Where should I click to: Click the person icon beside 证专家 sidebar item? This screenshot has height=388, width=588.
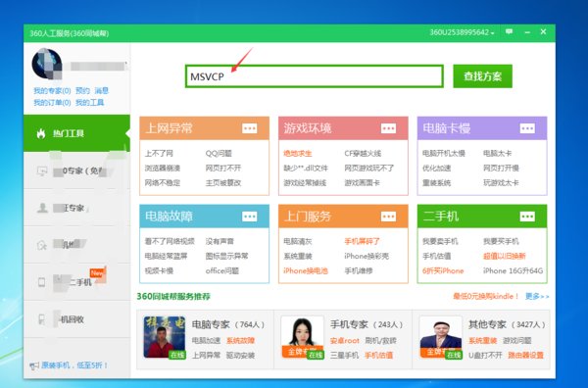pos(42,208)
